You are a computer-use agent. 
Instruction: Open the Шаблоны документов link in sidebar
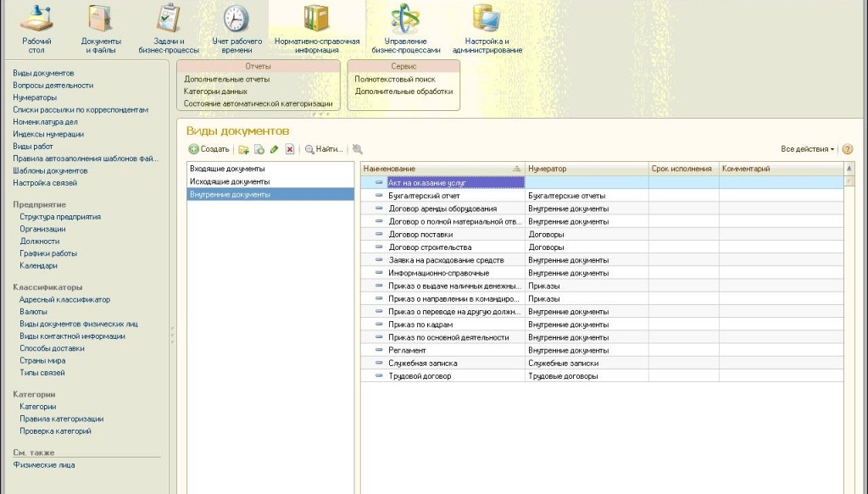[x=50, y=170]
